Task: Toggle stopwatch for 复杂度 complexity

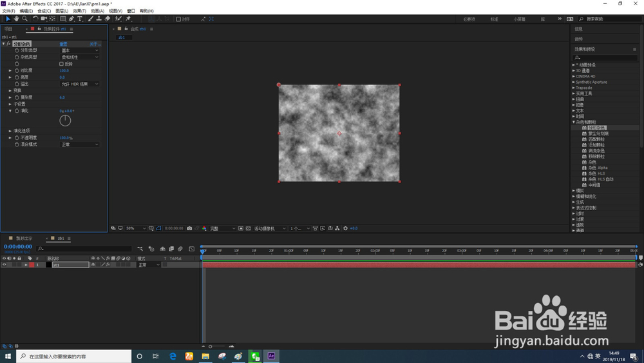Action: [x=17, y=97]
